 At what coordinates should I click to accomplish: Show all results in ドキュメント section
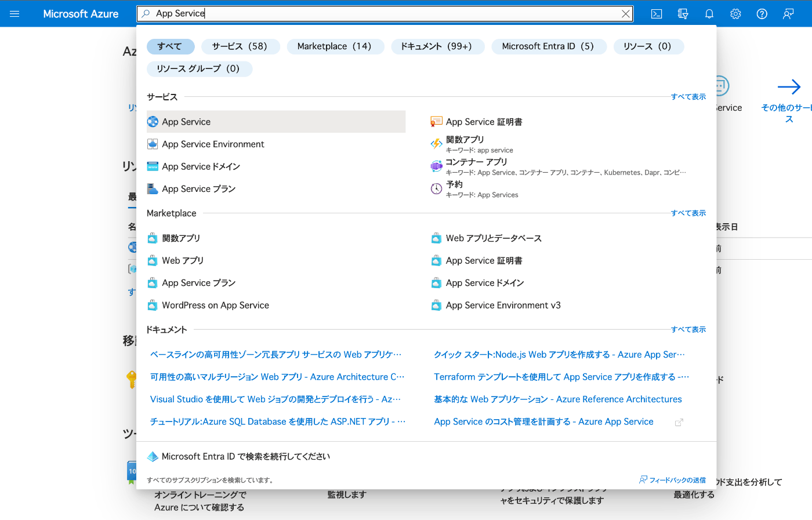tap(688, 329)
